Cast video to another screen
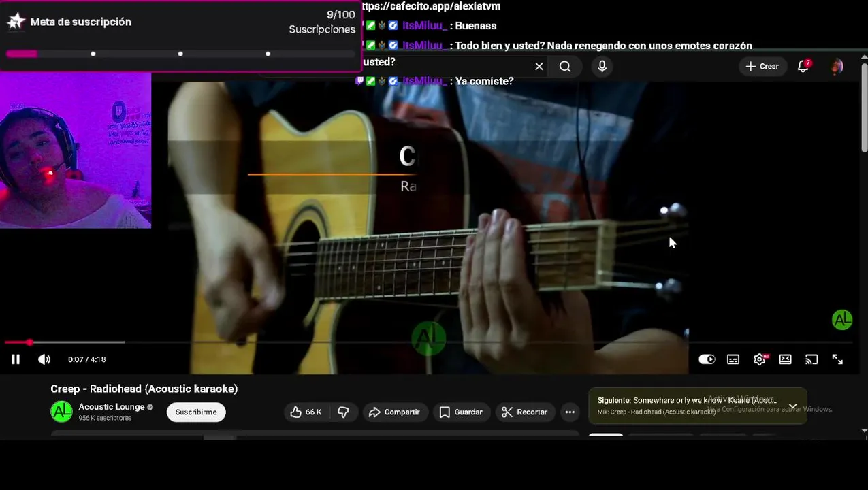868x490 pixels. pyautogui.click(x=811, y=359)
